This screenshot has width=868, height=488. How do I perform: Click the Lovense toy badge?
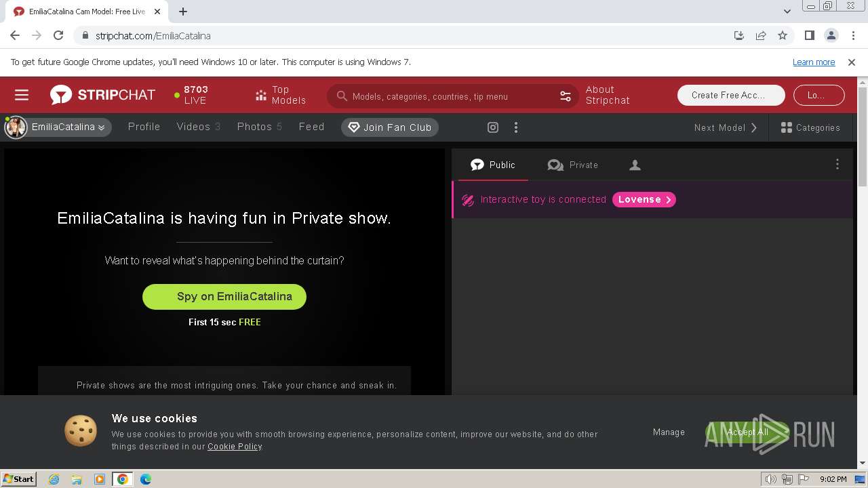pos(644,199)
